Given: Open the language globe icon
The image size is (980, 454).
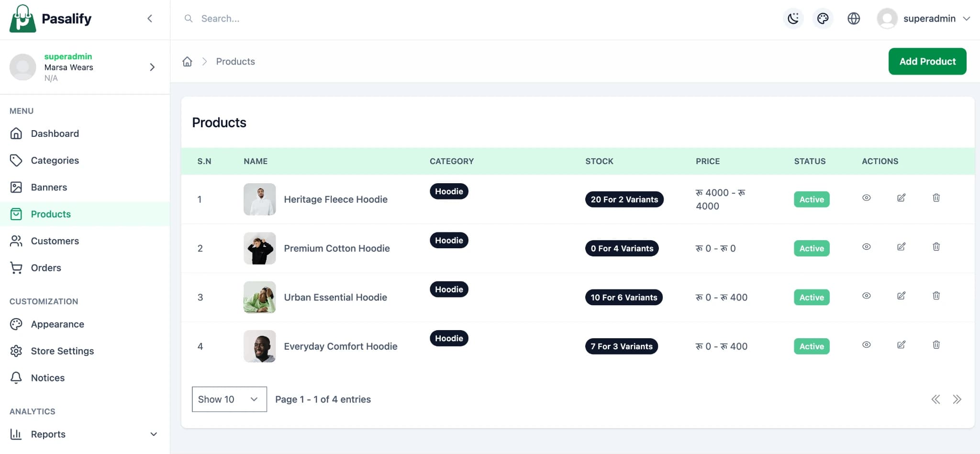Looking at the screenshot, I should tap(854, 19).
